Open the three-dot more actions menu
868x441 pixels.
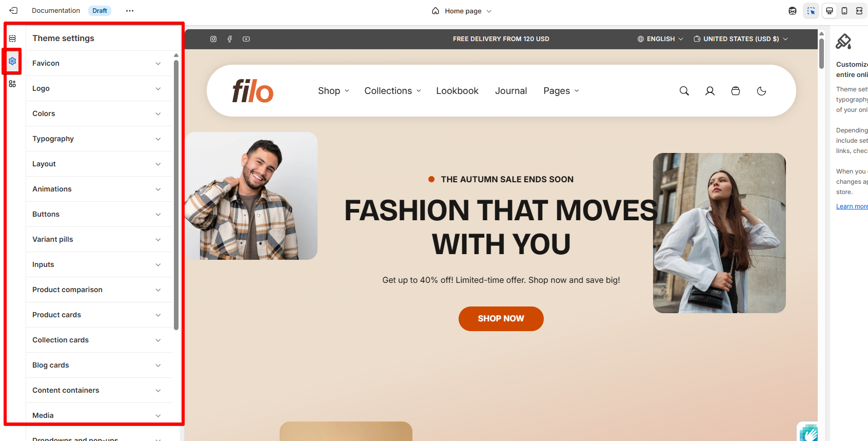pos(130,11)
